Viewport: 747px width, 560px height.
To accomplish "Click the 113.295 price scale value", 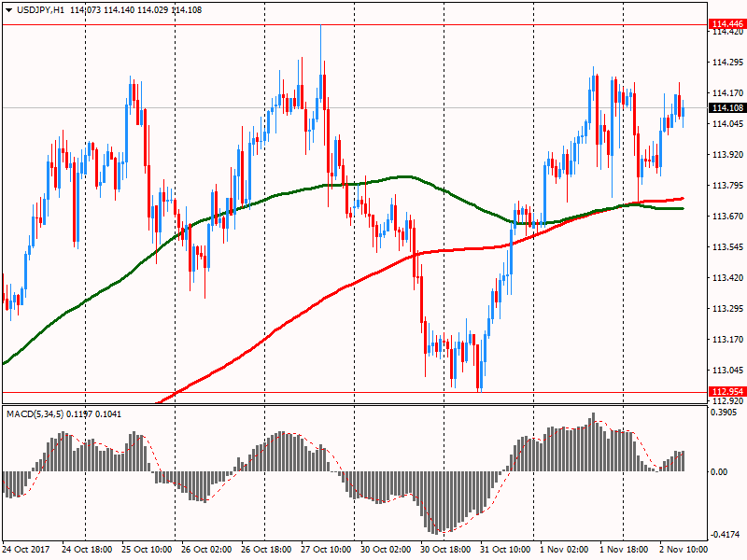I will [x=727, y=309].
